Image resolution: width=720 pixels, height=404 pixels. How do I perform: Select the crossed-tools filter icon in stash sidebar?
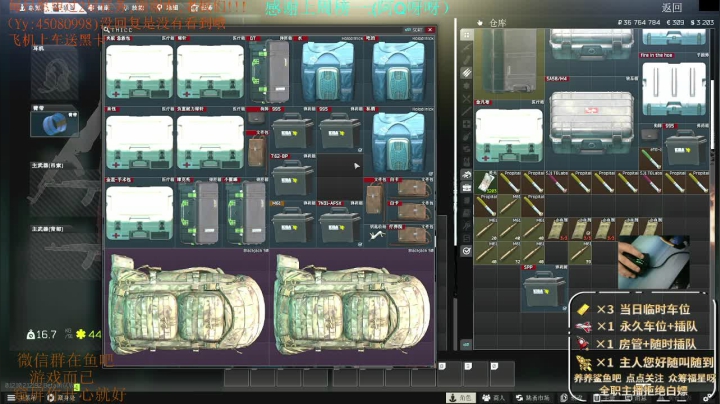467,98
